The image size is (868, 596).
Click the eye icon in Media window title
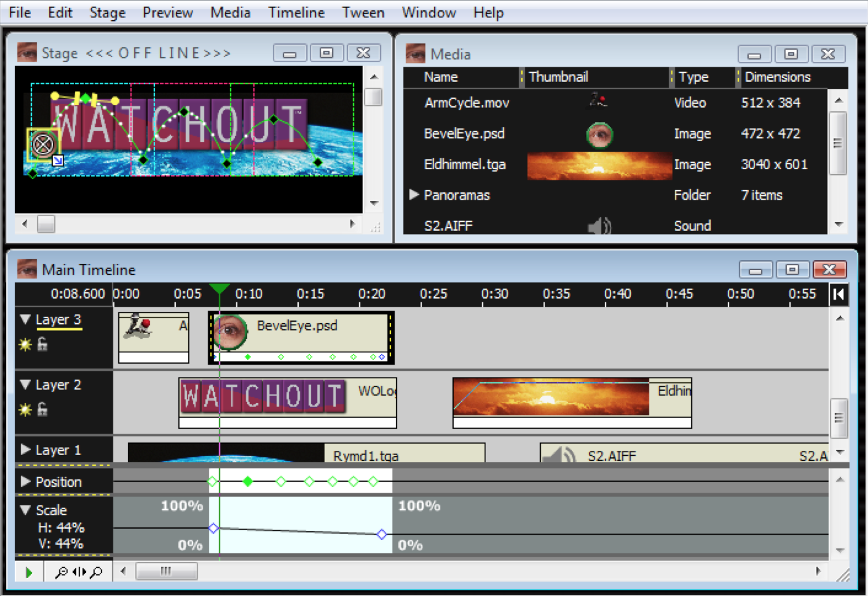coord(416,54)
